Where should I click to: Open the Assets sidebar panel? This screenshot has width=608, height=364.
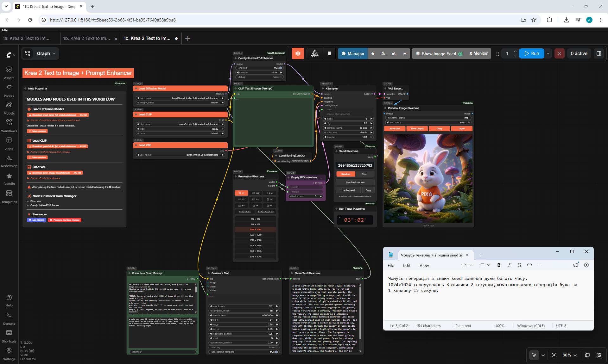[x=9, y=72]
